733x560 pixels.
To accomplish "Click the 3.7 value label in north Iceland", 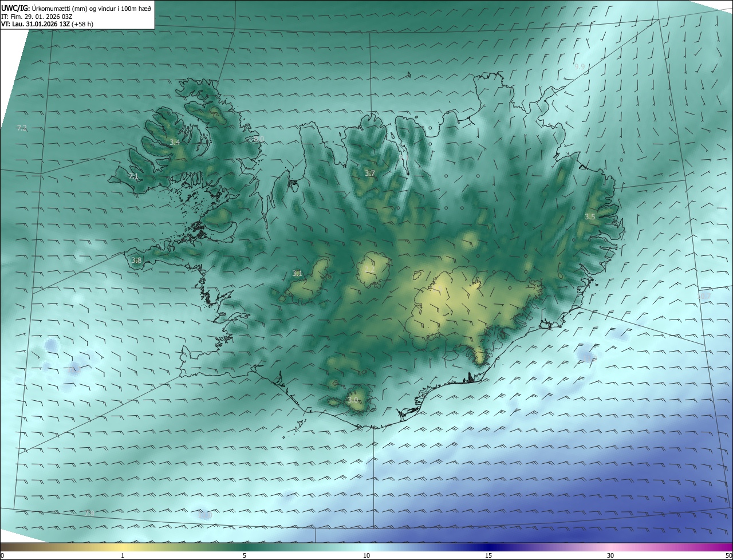I will click(370, 173).
